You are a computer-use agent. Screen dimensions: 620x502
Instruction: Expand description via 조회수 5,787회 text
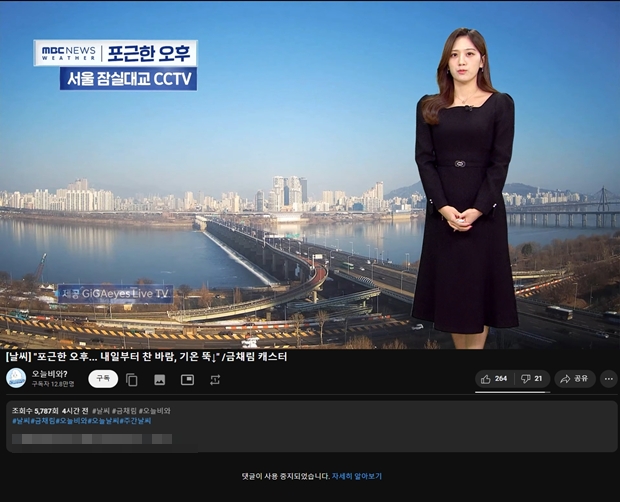click(37, 410)
